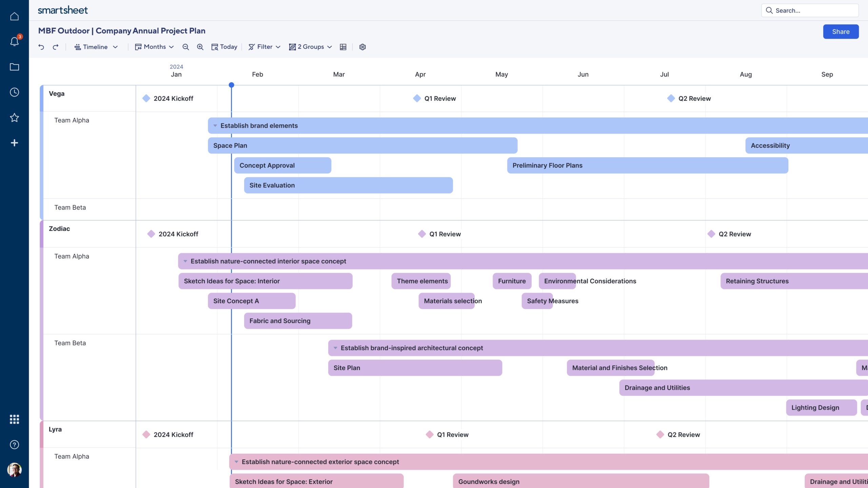Create new item with the plus icon
This screenshot has height=488, width=868.
pos(15,143)
